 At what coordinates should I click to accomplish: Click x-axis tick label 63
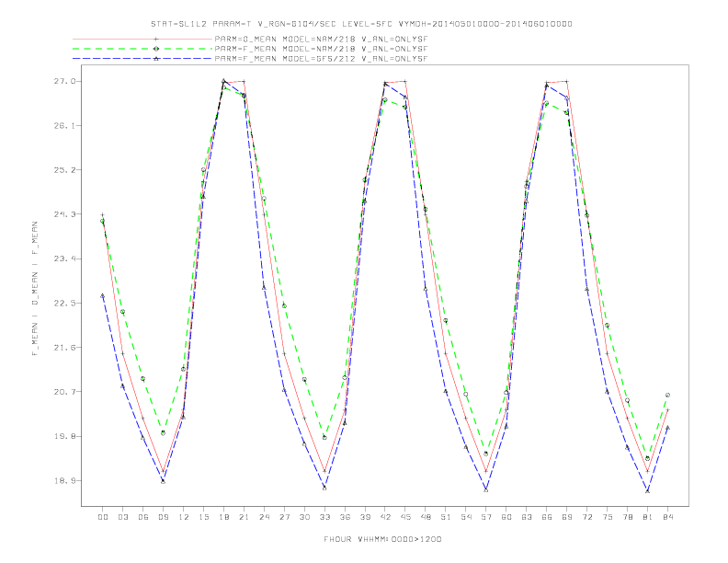(527, 517)
